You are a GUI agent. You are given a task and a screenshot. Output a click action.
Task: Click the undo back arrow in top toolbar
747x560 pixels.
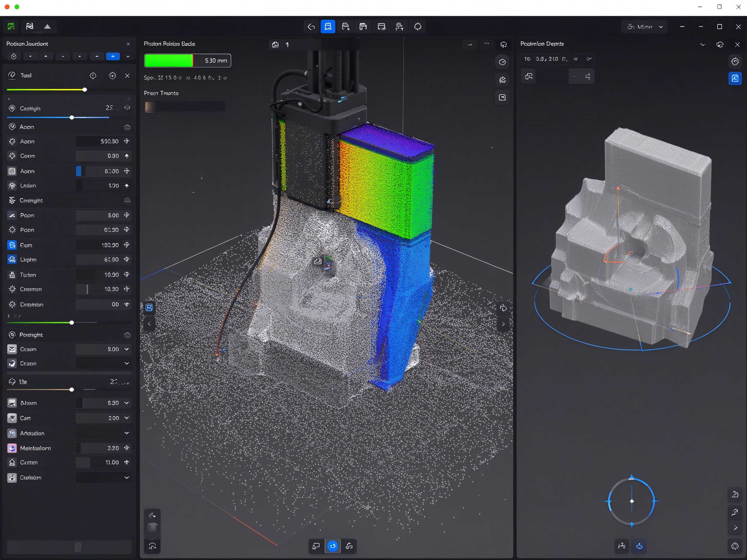(x=311, y=27)
